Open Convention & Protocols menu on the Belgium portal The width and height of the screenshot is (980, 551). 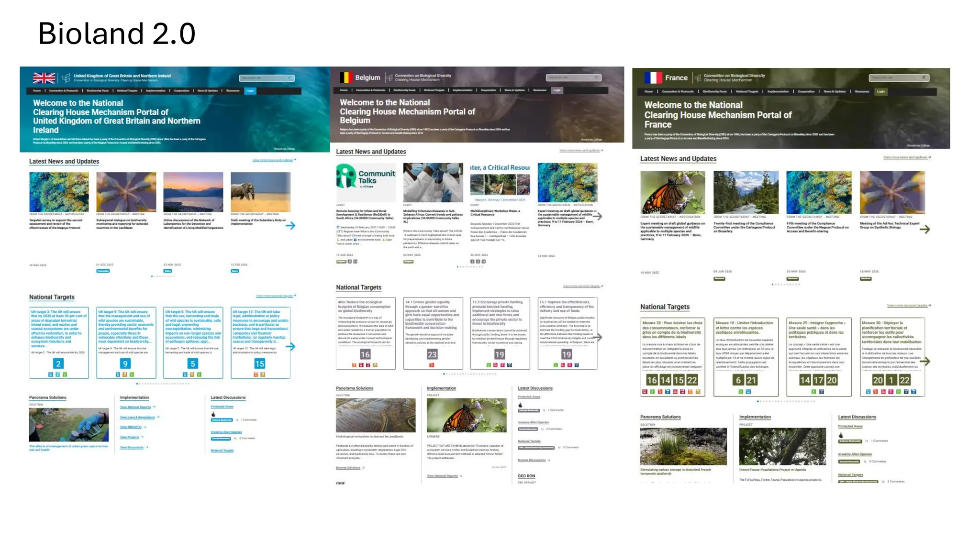(x=370, y=90)
